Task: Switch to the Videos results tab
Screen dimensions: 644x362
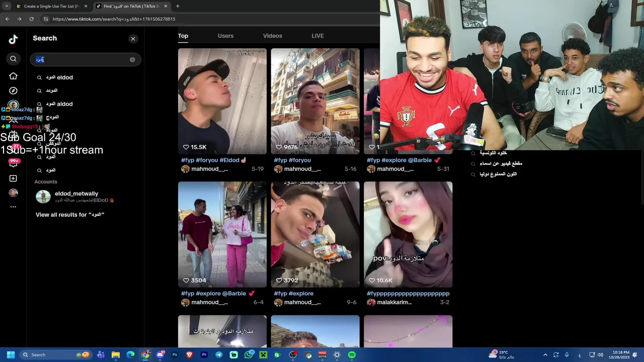Action: point(273,36)
